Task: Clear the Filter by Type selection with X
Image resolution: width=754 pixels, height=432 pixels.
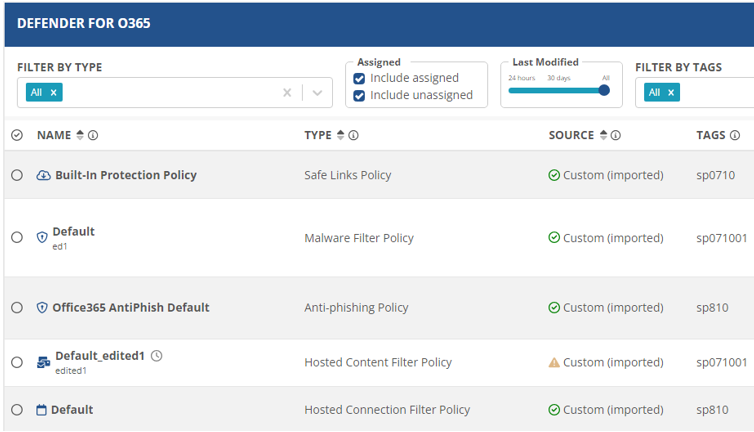Action: 287,92
